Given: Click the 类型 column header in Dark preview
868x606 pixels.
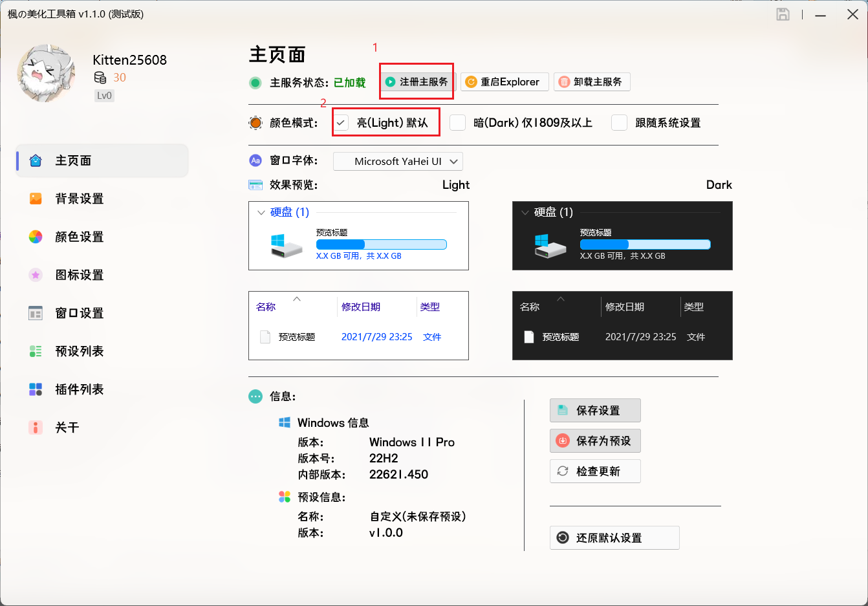Looking at the screenshot, I should pyautogui.click(x=694, y=307).
